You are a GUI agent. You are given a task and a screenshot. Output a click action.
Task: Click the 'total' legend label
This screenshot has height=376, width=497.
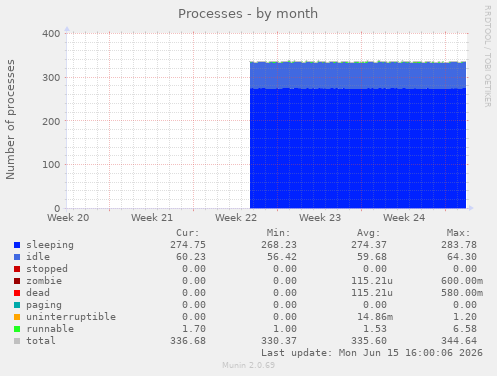41,341
